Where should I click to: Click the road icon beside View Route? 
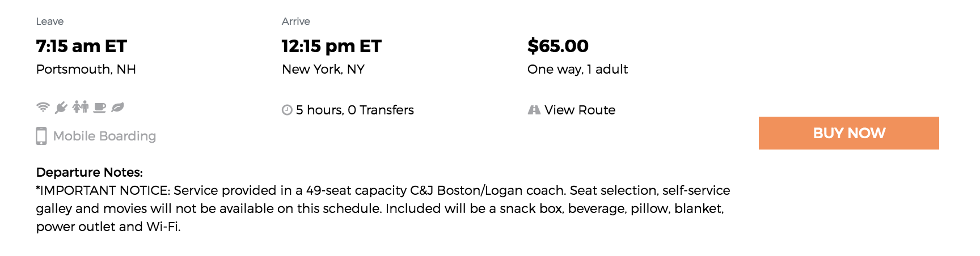(x=534, y=110)
